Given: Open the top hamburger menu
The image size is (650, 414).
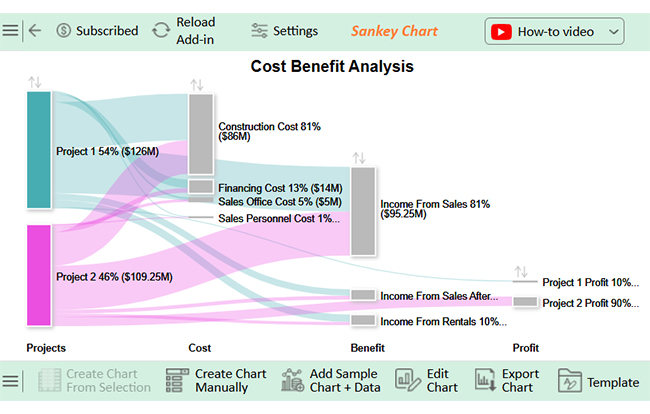Looking at the screenshot, I should [10, 31].
